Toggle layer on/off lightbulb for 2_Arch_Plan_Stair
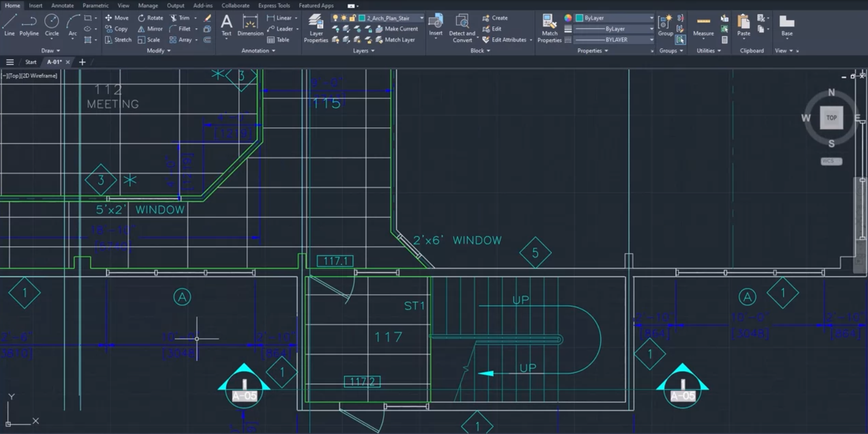Screen dimensions: 868x434 click(335, 18)
